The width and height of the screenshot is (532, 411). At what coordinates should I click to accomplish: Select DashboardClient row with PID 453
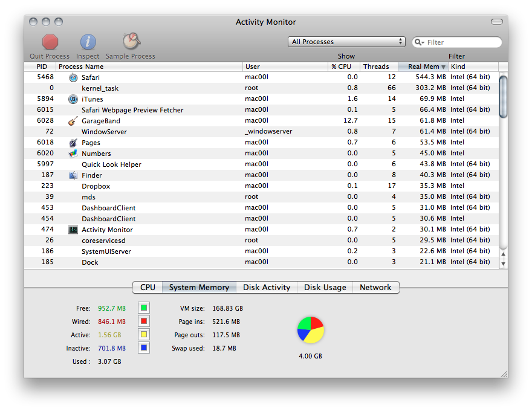pos(261,207)
